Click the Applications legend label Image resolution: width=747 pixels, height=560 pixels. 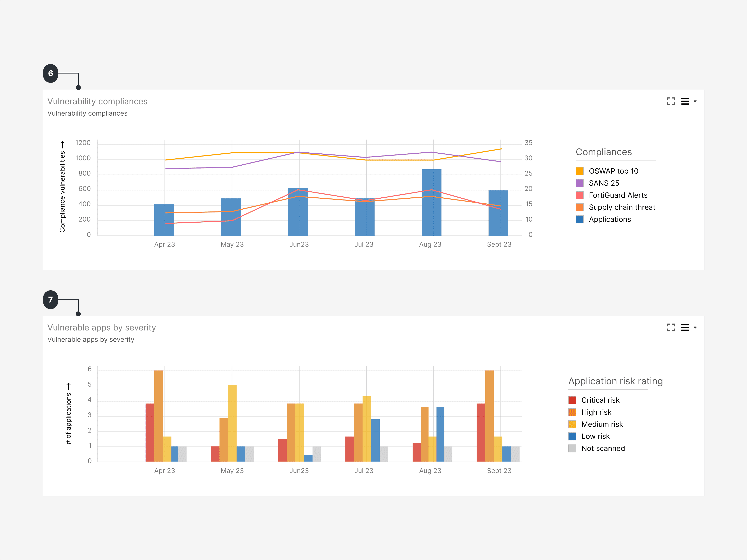click(610, 219)
